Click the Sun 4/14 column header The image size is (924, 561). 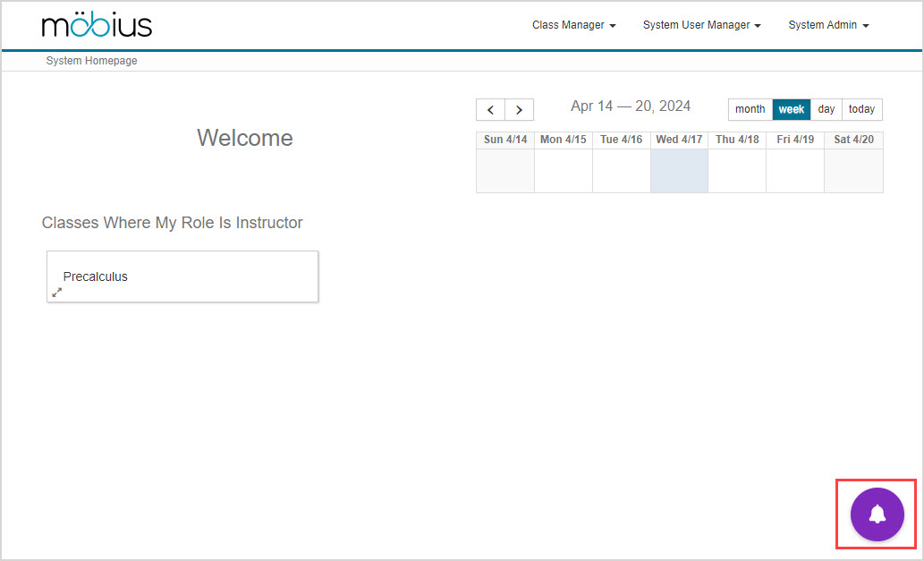coord(505,140)
